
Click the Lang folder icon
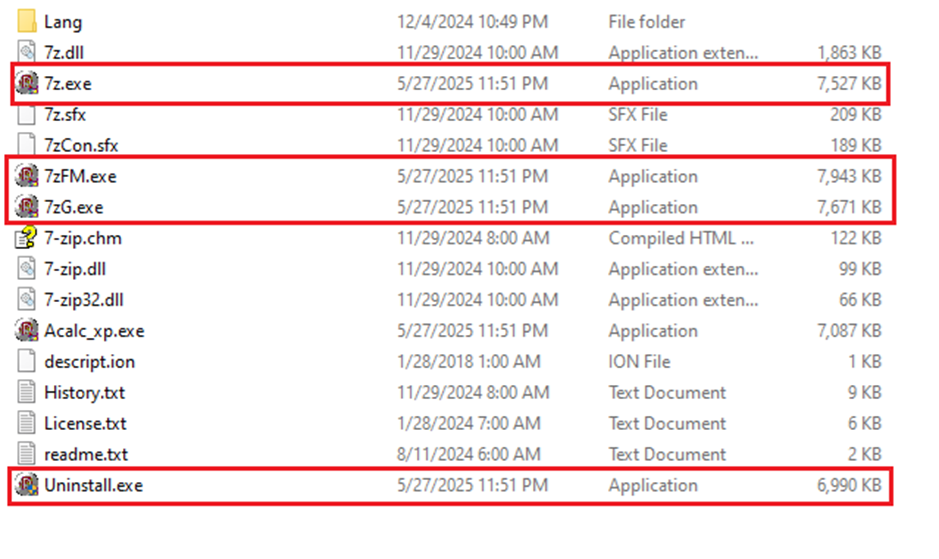[27, 22]
